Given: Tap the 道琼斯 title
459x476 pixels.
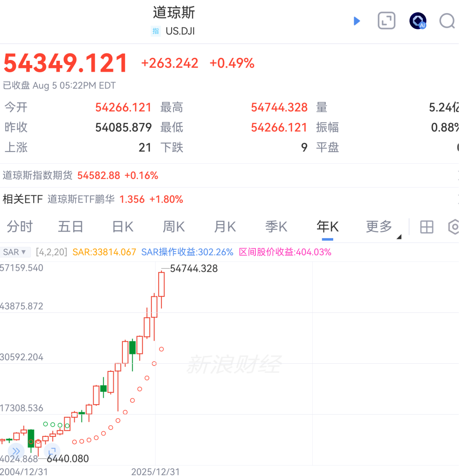Looking at the screenshot, I should click(174, 12).
